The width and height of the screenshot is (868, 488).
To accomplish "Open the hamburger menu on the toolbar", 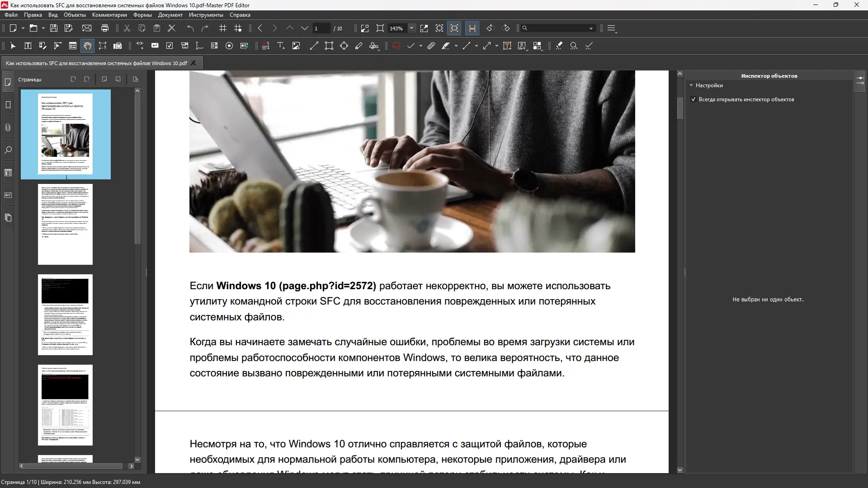I will [x=612, y=28].
